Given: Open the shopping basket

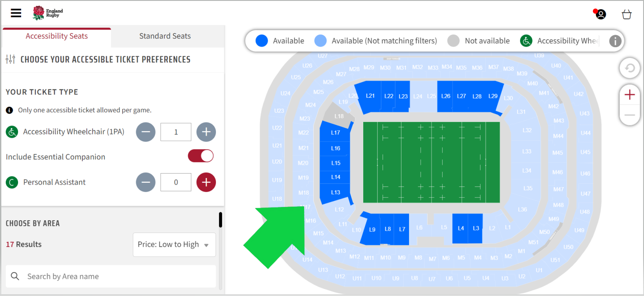Looking at the screenshot, I should coord(627,15).
